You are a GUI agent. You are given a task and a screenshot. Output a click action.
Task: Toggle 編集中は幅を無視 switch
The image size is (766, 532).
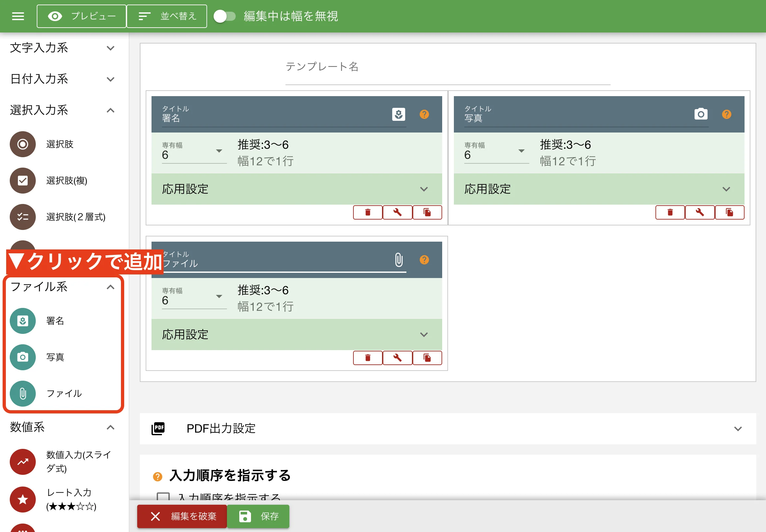point(225,16)
